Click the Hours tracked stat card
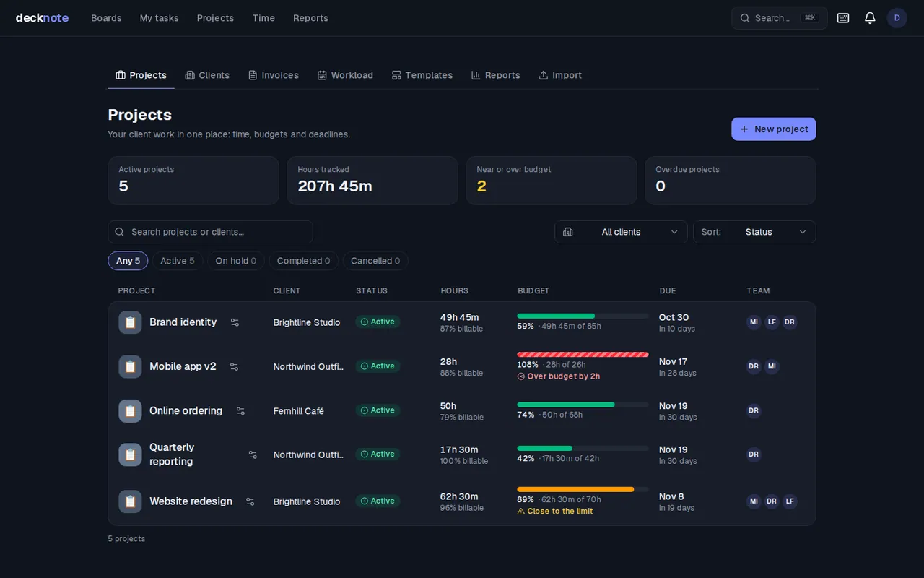The height and width of the screenshot is (578, 924). coord(372,181)
